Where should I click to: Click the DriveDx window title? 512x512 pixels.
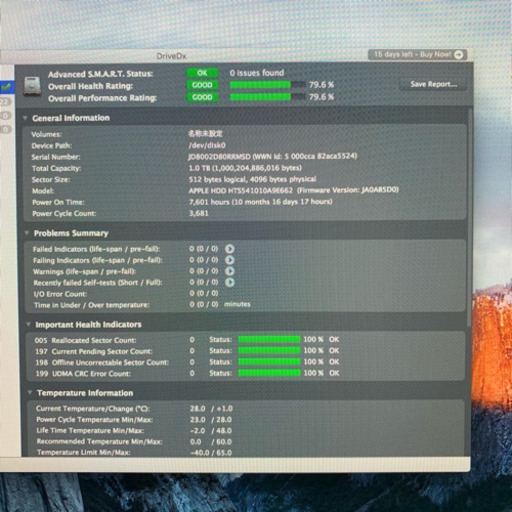tap(171, 56)
